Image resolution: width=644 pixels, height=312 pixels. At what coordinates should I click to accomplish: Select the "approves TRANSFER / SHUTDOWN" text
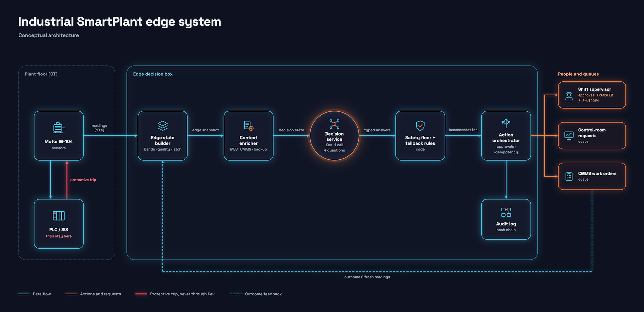(596, 98)
